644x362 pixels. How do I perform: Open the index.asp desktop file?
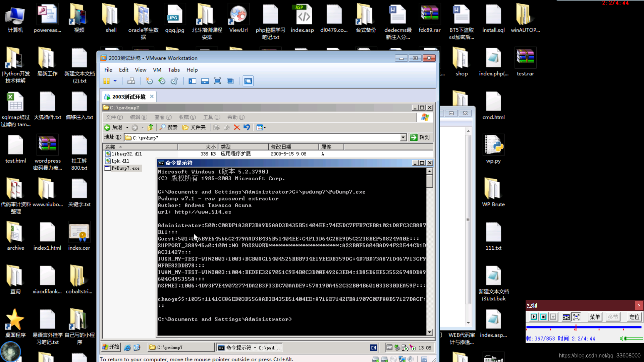click(303, 19)
